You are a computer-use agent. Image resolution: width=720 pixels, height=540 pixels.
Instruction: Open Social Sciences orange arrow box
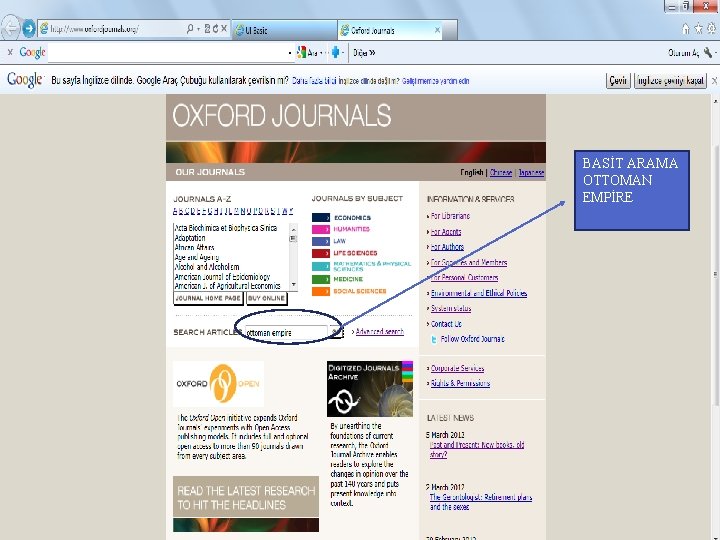tap(321, 291)
